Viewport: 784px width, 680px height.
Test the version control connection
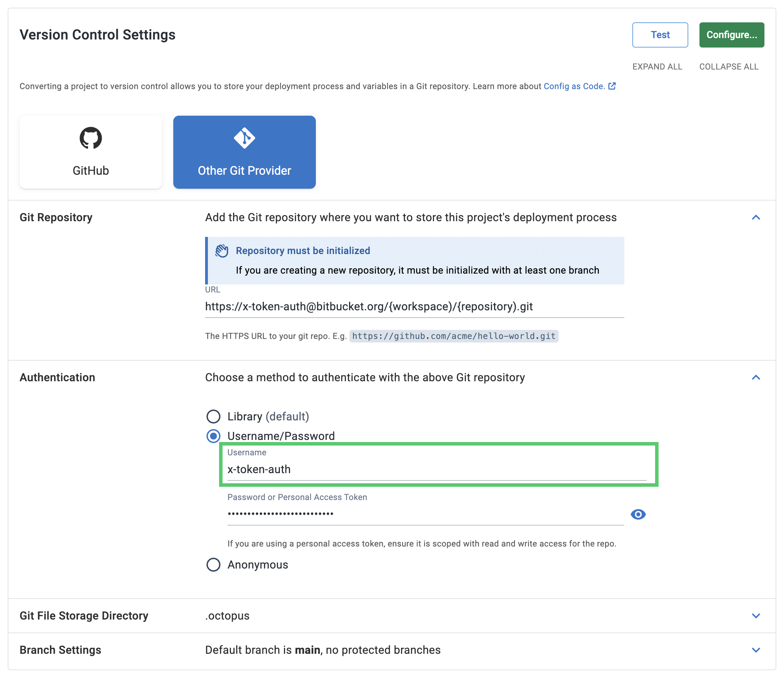[660, 35]
